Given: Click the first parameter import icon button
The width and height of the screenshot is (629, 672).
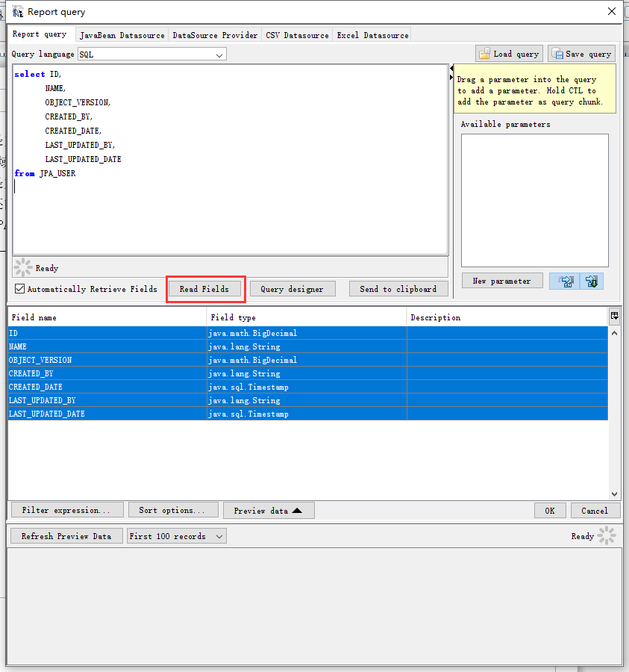Looking at the screenshot, I should [564, 281].
